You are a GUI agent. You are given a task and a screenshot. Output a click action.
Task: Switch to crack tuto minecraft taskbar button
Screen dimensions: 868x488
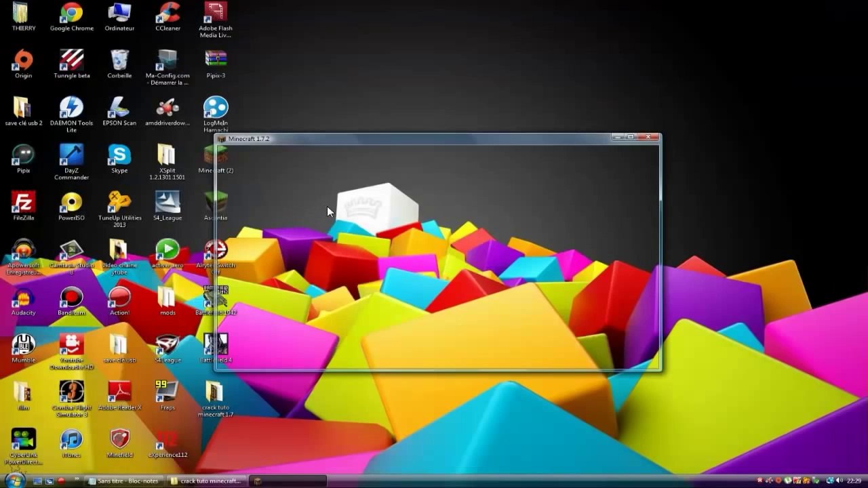coord(205,481)
